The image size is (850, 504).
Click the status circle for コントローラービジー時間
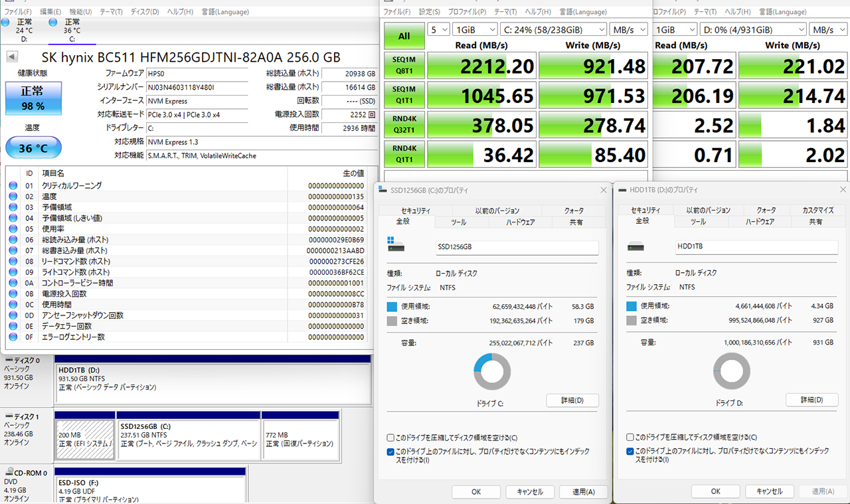[x=13, y=283]
